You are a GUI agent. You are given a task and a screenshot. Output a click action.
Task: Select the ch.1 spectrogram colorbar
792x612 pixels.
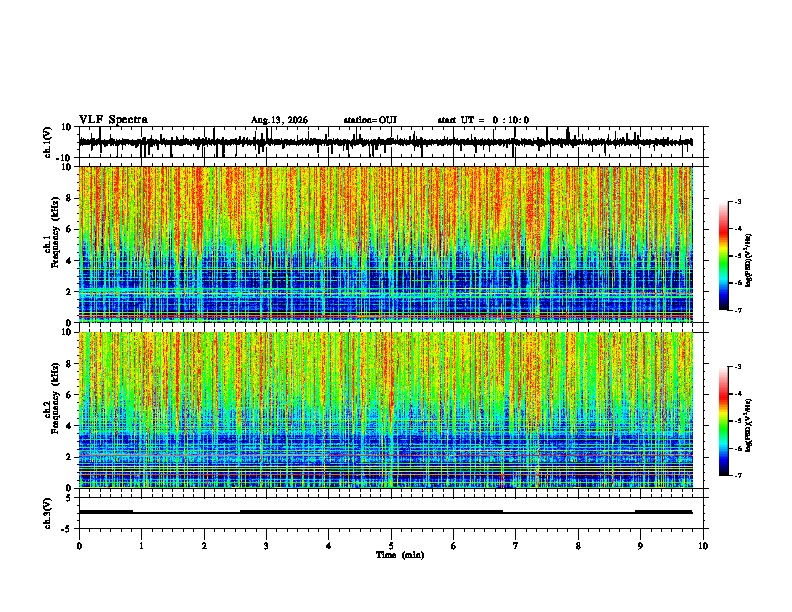pyautogui.click(x=724, y=256)
